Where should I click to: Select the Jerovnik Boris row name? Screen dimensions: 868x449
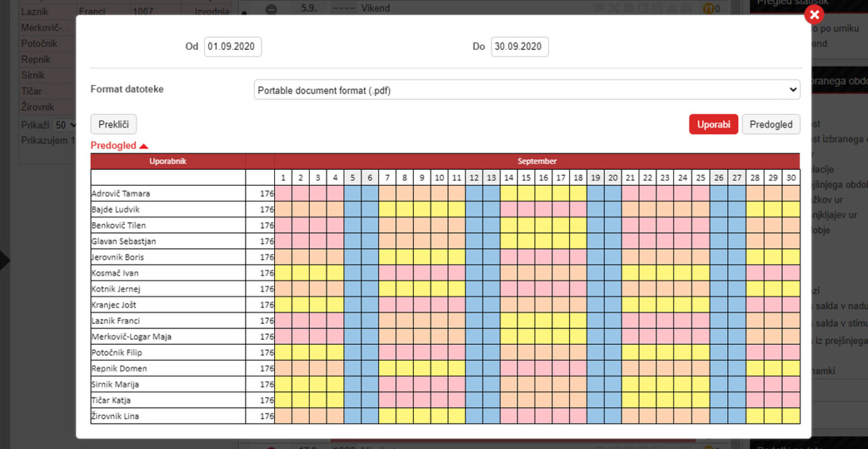(118, 257)
